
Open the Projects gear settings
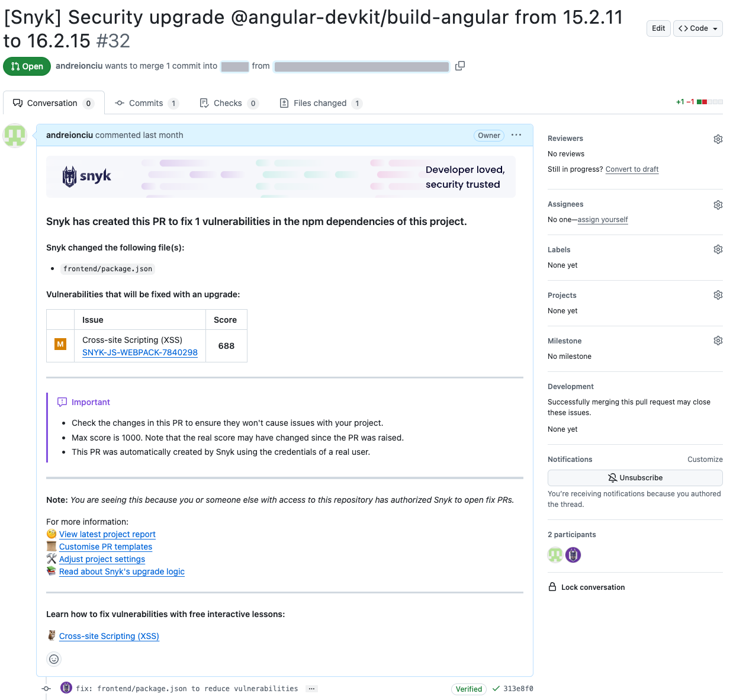click(718, 295)
